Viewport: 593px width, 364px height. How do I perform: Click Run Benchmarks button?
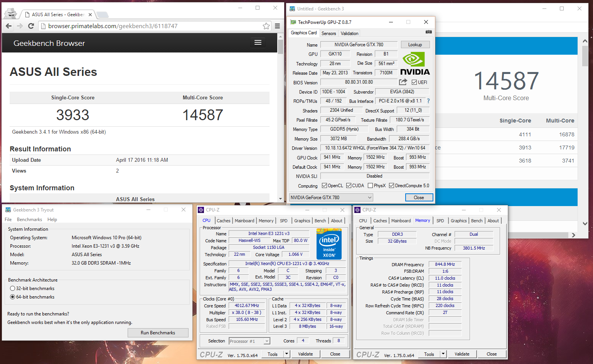tap(158, 333)
